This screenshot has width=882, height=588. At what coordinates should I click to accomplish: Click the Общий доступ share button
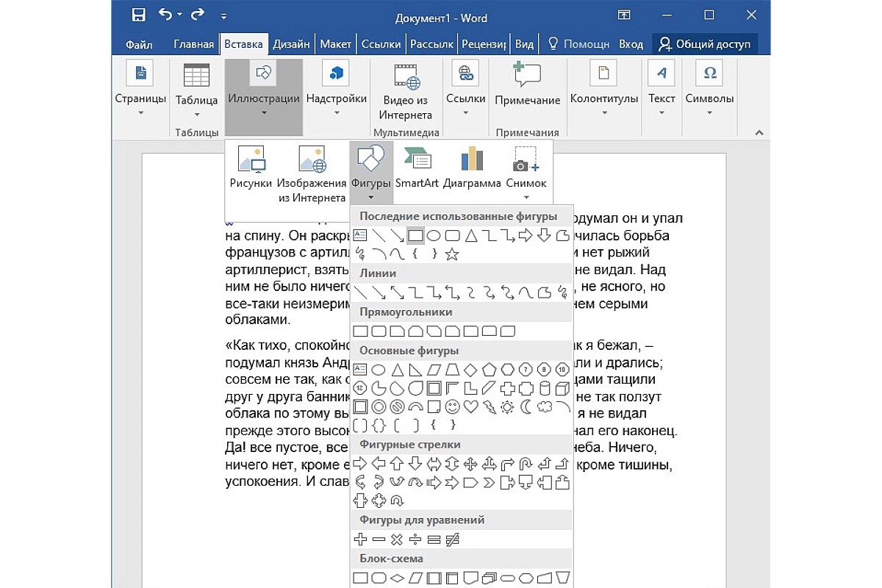[x=704, y=44]
